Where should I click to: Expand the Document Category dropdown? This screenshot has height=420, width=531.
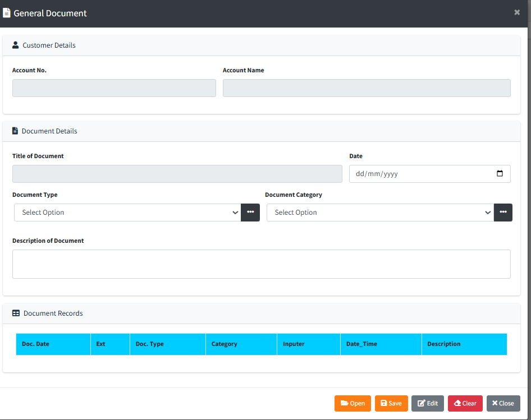380,213
